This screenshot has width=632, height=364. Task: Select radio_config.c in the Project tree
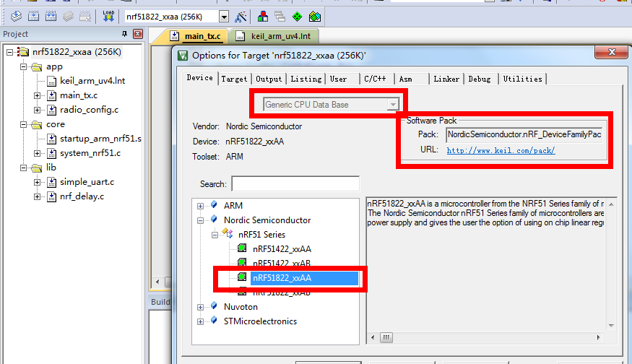(x=89, y=110)
